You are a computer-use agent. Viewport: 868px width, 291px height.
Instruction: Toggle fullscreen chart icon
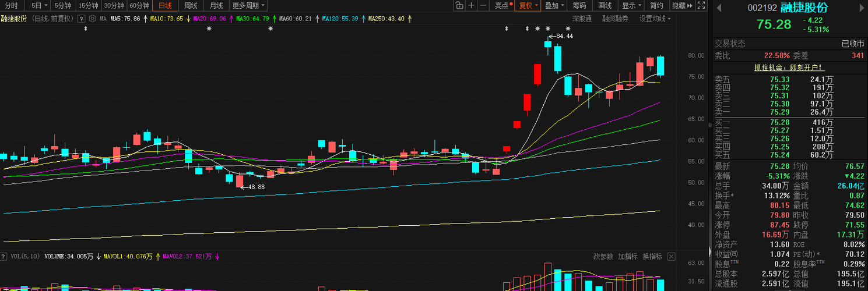click(x=701, y=6)
